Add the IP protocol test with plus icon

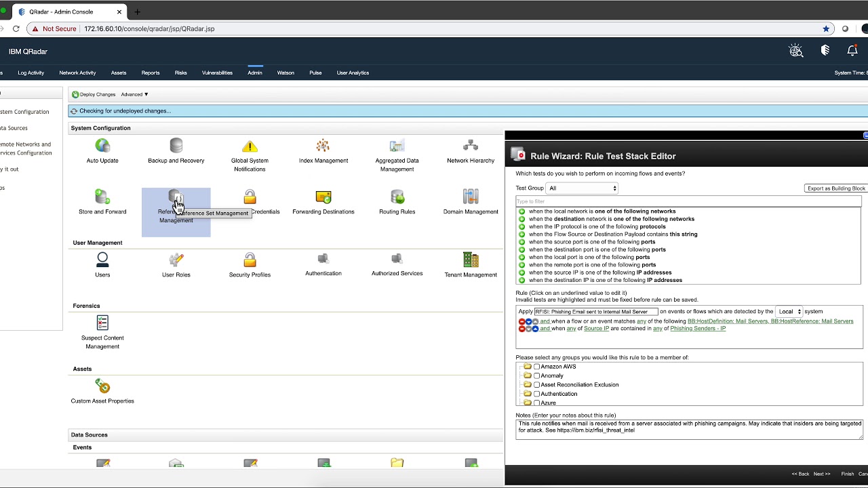[521, 226]
